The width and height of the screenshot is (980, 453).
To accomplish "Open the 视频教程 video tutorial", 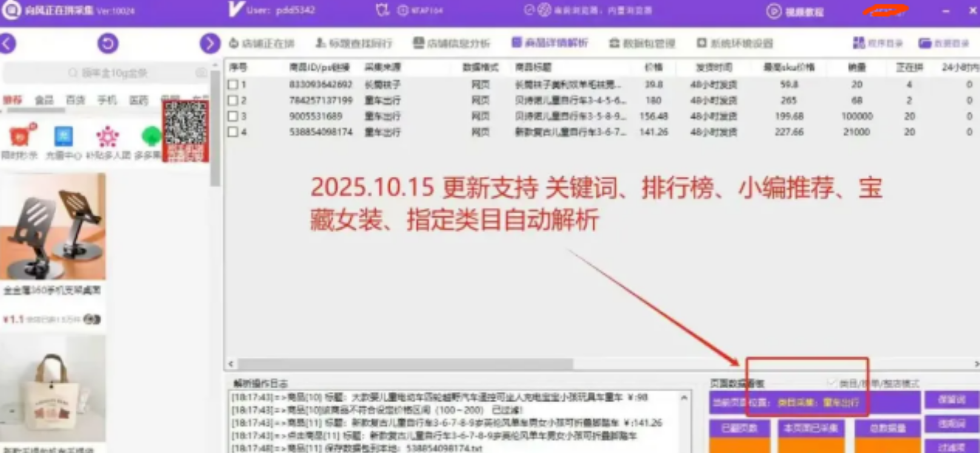I will click(x=796, y=12).
